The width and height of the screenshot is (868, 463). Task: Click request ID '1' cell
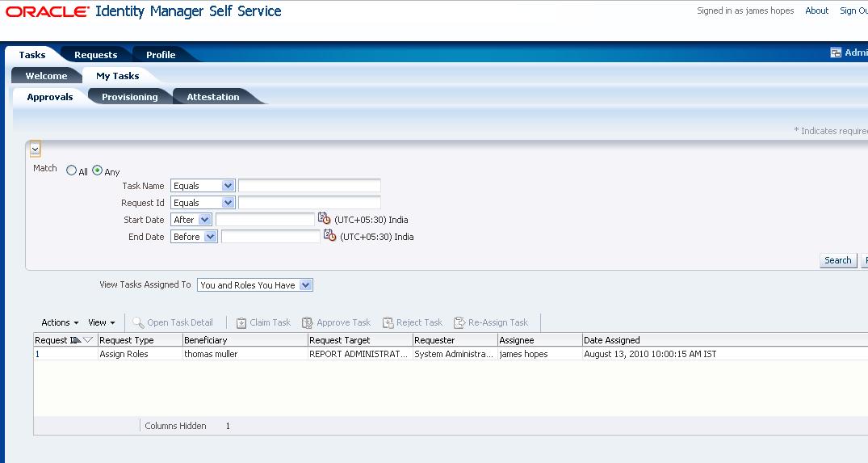coord(66,354)
